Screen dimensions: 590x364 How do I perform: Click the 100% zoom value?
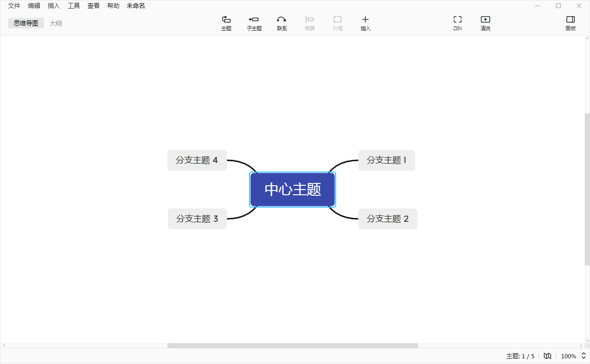[x=568, y=356]
